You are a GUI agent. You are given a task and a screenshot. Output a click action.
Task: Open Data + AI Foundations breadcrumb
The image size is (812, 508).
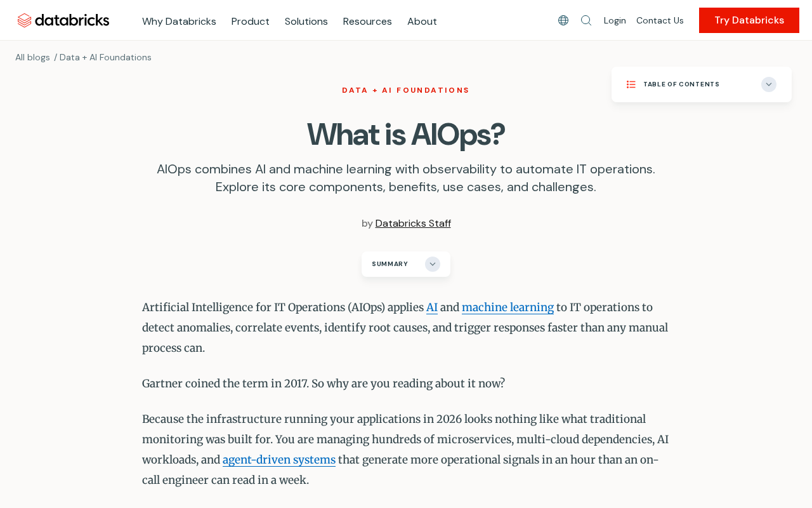coord(105,57)
